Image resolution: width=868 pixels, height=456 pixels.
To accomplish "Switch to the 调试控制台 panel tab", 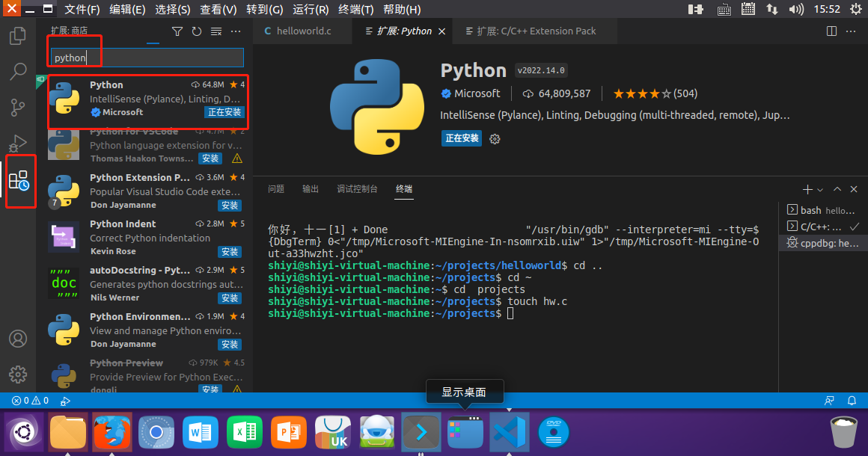I will pos(357,189).
